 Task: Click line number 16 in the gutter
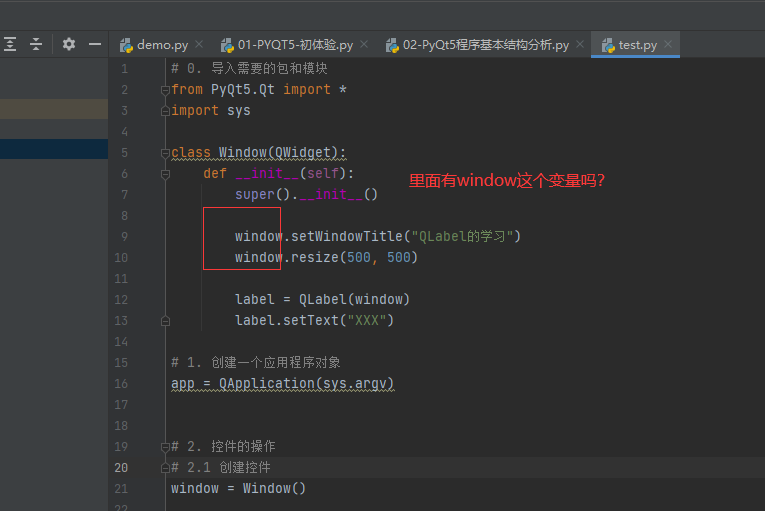[121, 384]
